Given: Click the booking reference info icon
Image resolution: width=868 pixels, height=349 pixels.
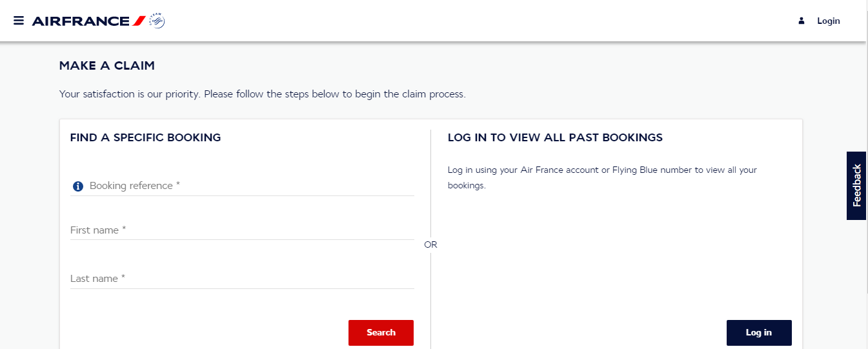Looking at the screenshot, I should 78,186.
